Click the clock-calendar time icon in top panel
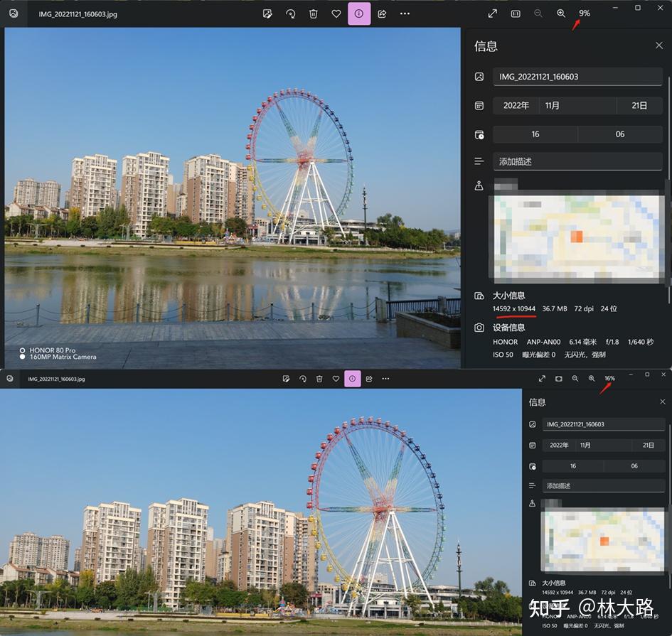672x636 pixels. point(479,134)
